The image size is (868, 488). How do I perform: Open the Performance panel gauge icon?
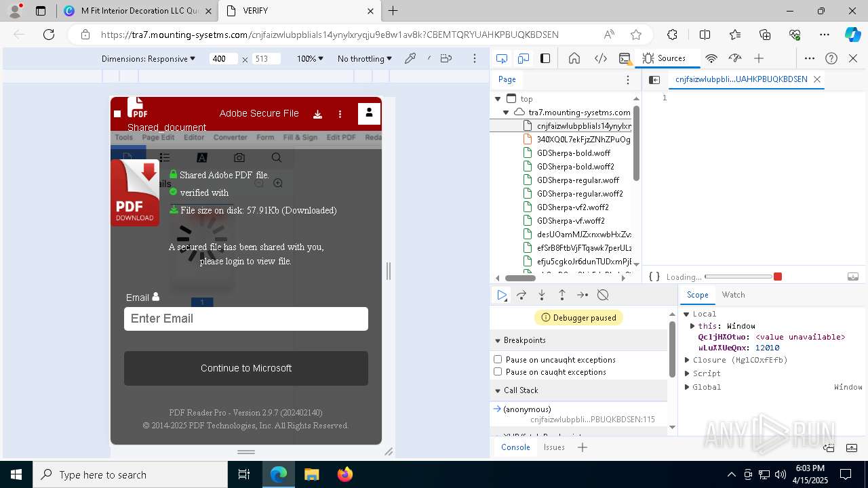735,58
